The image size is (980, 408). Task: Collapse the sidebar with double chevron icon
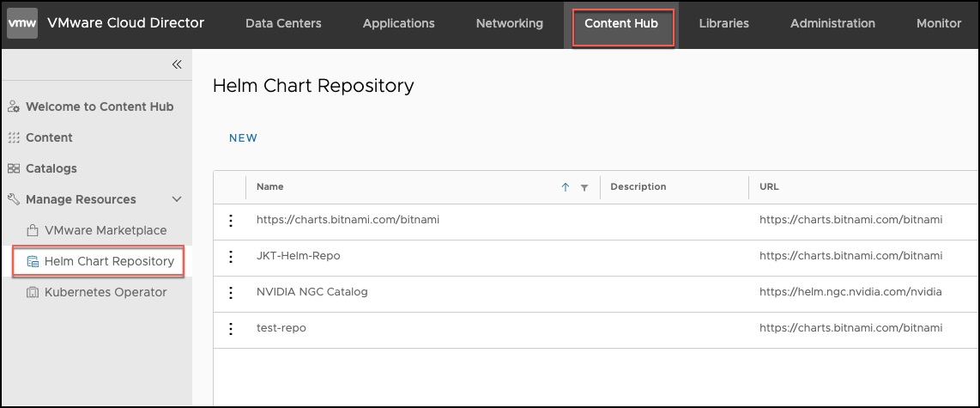point(177,64)
